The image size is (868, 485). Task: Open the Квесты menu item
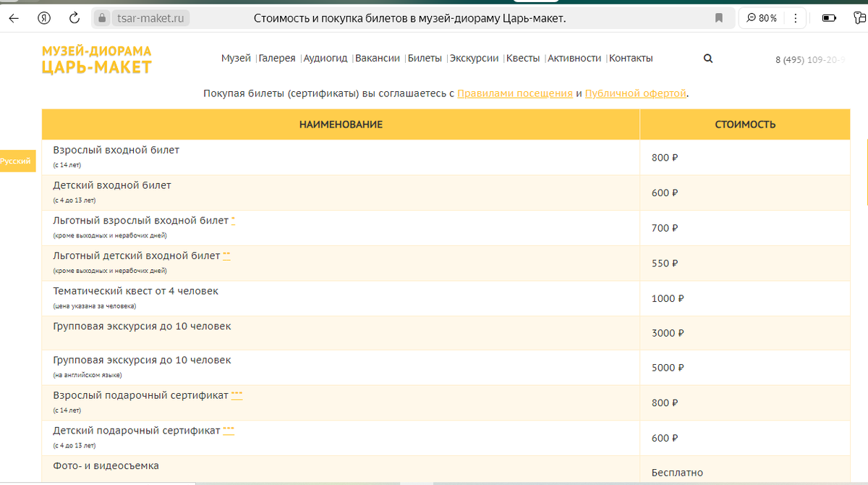(523, 59)
